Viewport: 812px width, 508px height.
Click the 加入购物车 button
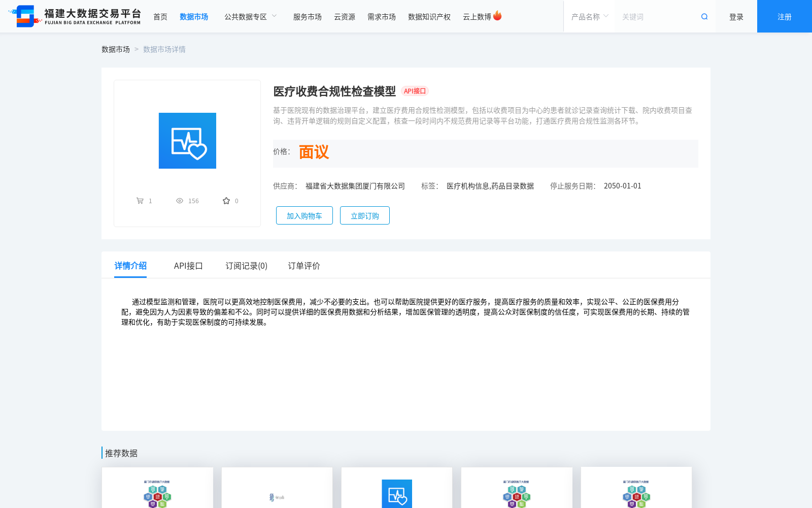tap(304, 215)
